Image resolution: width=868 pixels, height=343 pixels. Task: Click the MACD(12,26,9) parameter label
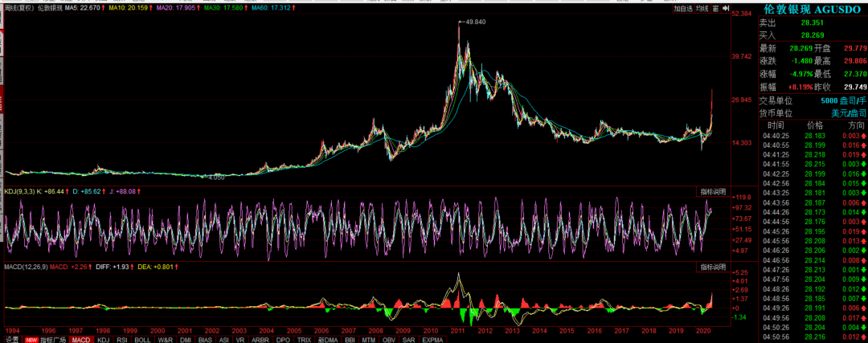coord(26,267)
